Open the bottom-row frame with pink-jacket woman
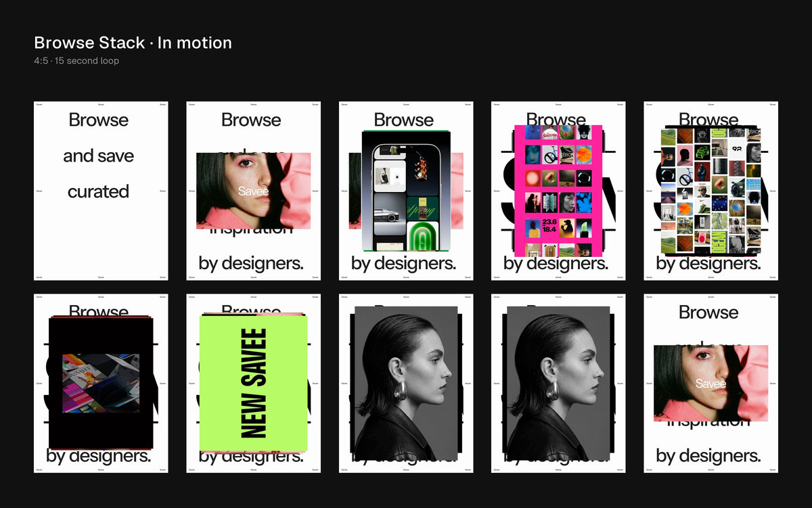 [x=710, y=383]
